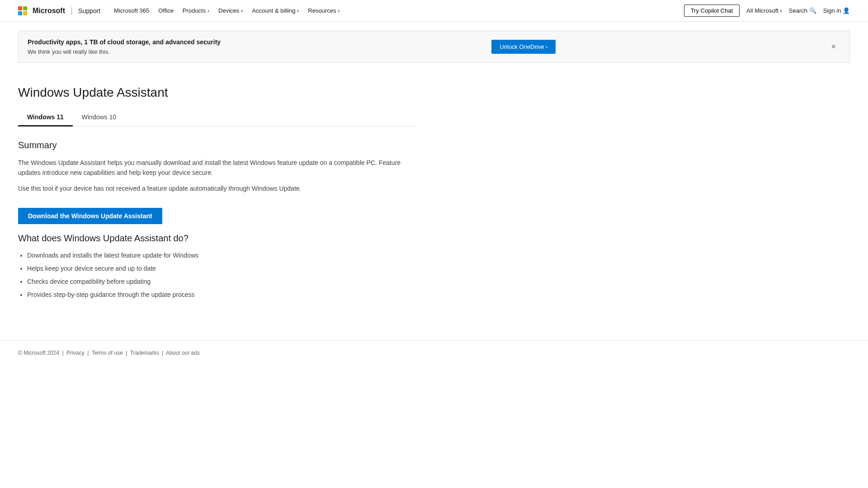Open the About our ads link
868x488 pixels.
click(183, 353)
